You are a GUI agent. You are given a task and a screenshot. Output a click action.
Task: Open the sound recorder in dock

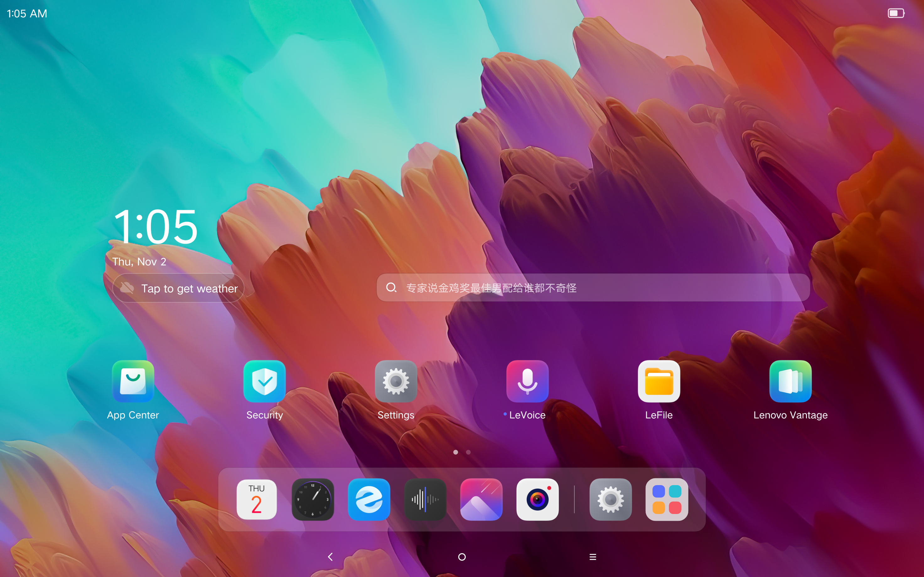tap(425, 499)
